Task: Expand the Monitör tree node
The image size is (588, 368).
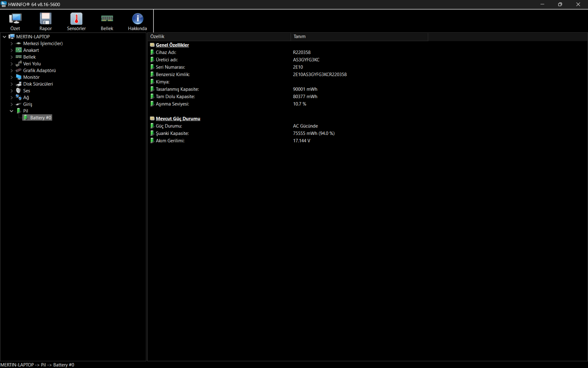Action: tap(12, 77)
